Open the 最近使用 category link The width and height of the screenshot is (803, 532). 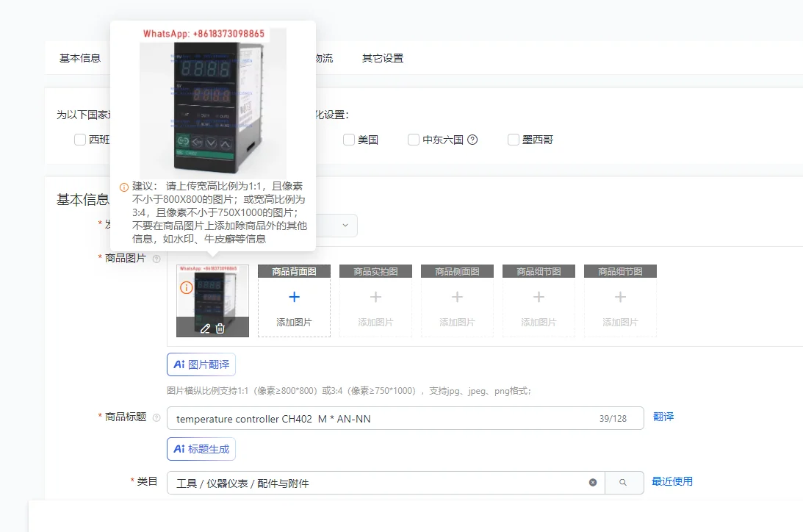[672, 481]
